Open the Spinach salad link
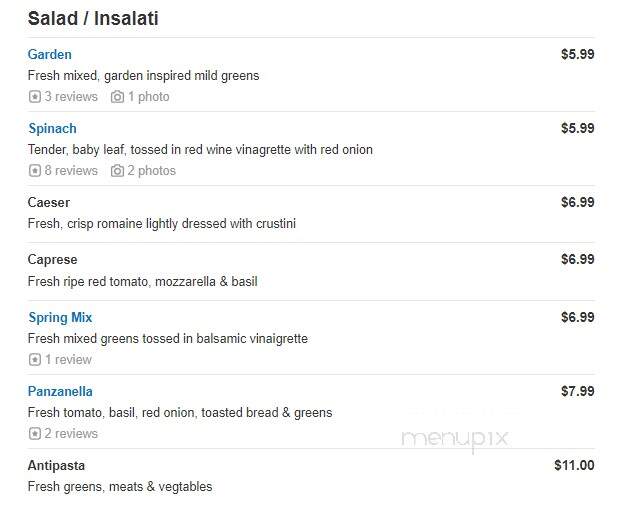The height and width of the screenshot is (521, 634). [53, 129]
